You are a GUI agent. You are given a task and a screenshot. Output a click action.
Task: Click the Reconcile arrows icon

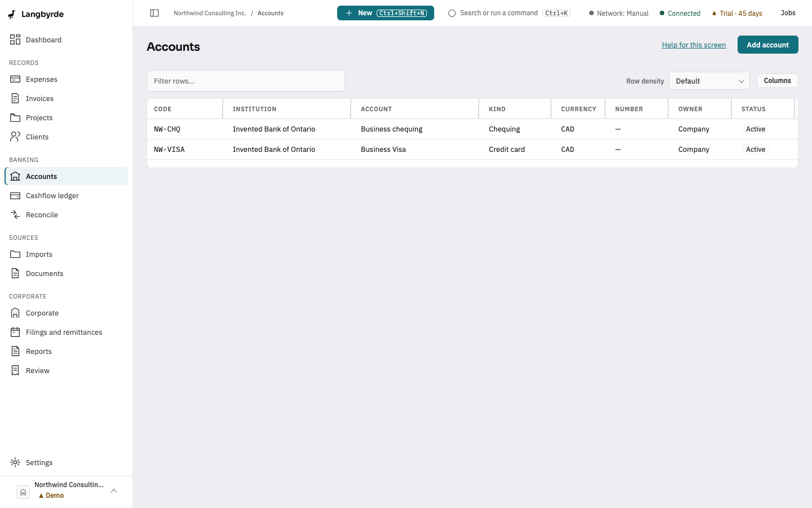(x=15, y=214)
